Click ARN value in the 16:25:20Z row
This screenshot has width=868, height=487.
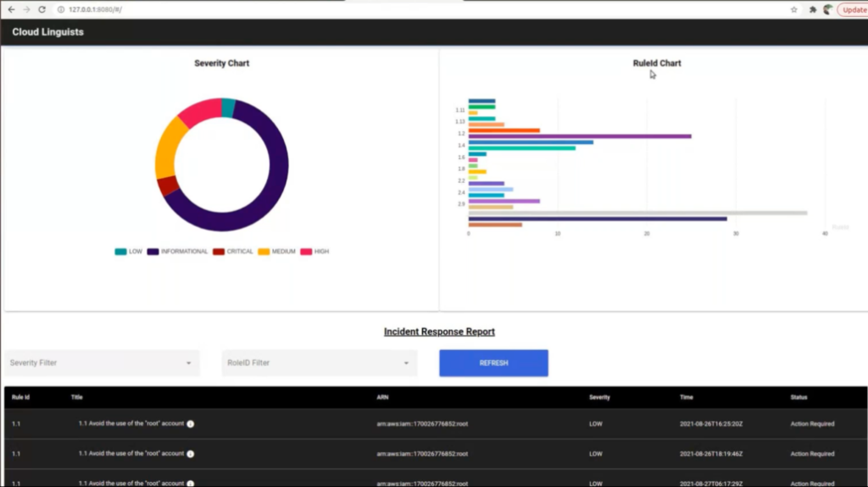point(422,424)
